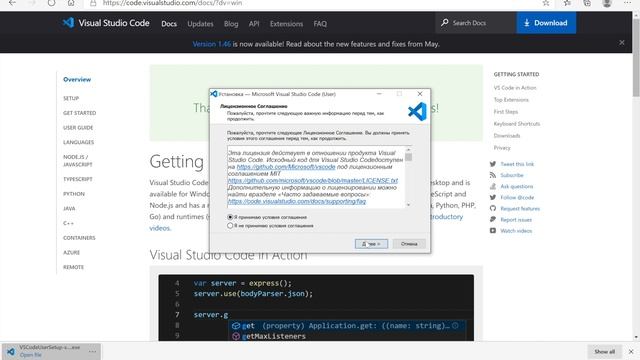Image resolution: width=640 pixels, height=360 pixels.
Task: Click the license text scrollbar up arrow
Action: pyautogui.click(x=408, y=149)
